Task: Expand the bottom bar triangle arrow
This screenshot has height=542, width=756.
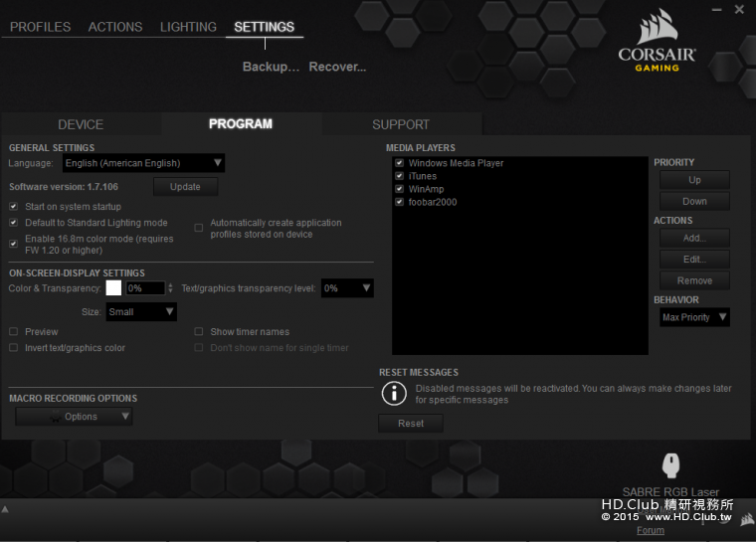Action: coord(5,509)
